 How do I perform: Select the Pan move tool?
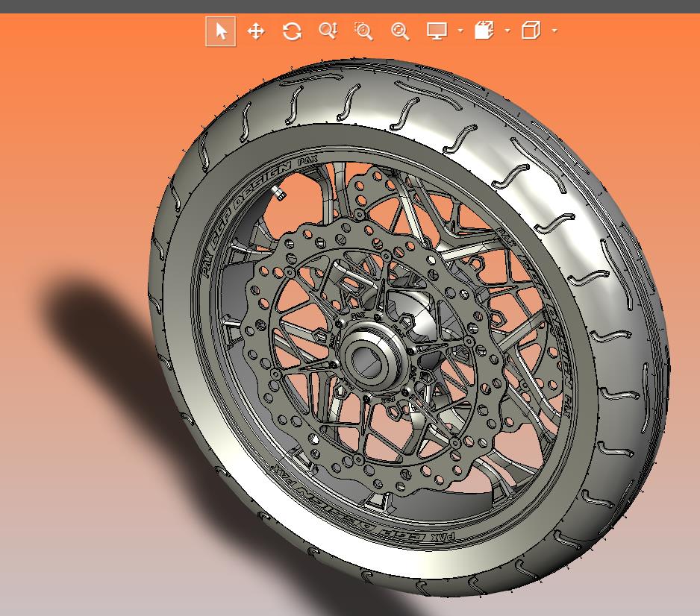[256, 31]
